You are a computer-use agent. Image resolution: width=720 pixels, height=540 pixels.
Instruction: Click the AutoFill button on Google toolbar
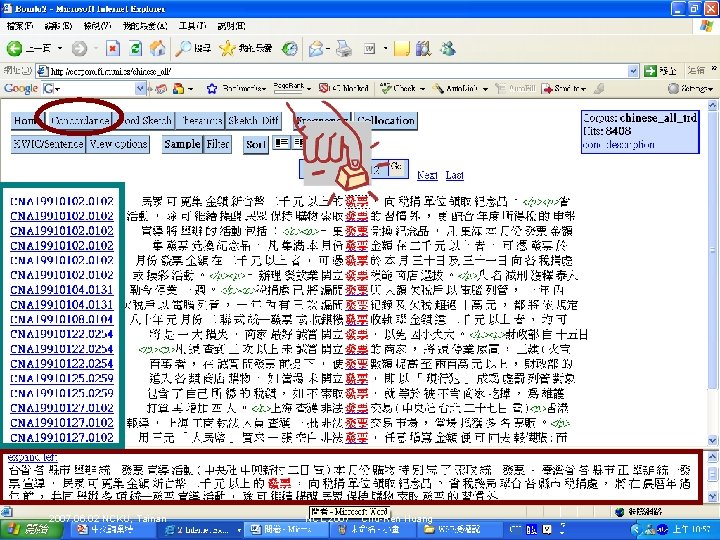pyautogui.click(x=516, y=88)
